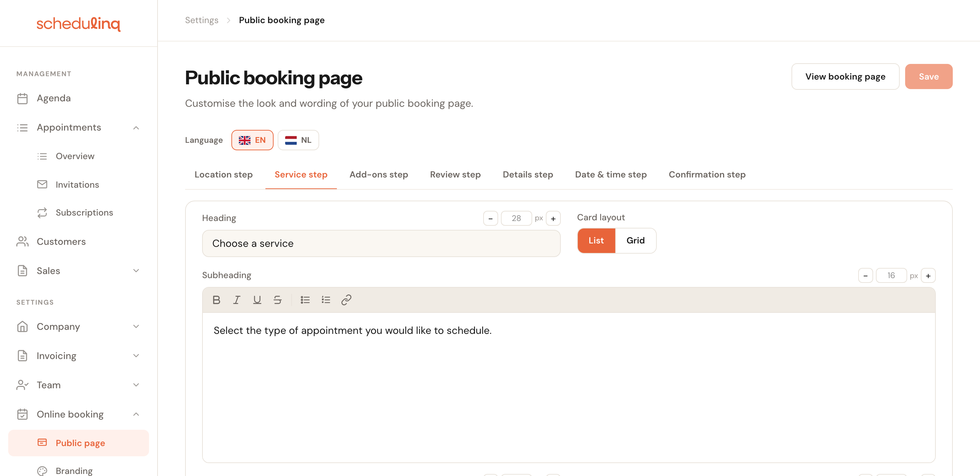The width and height of the screenshot is (980, 476).
Task: Expand the Company menu
Action: [x=136, y=327]
